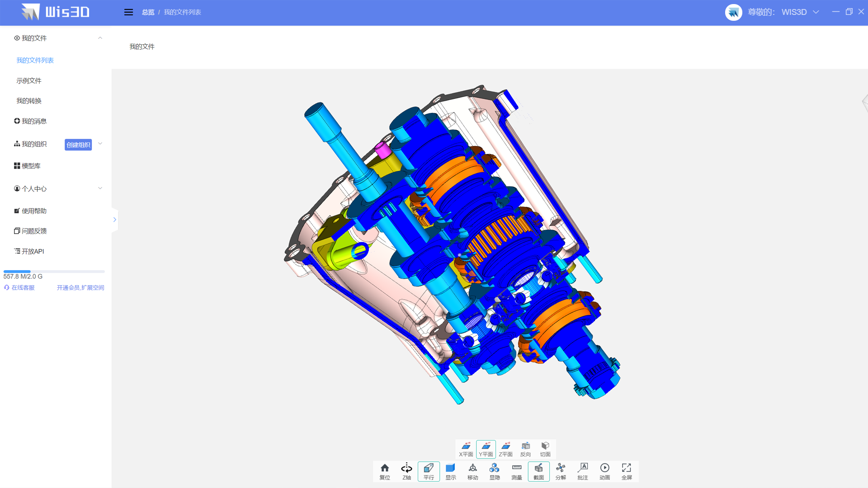This screenshot has width=868, height=488.
Task: Toggle the 截面 section view tool
Action: 538,471
